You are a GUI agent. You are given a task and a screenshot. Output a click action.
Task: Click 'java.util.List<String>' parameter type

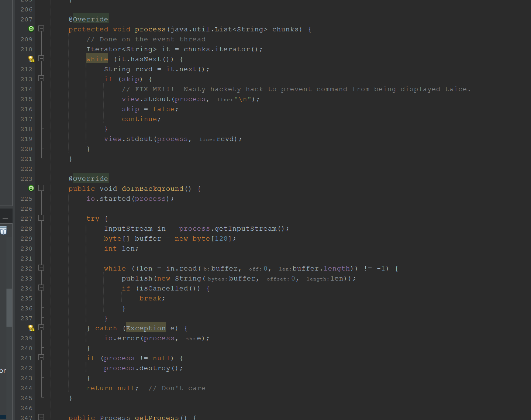click(219, 29)
